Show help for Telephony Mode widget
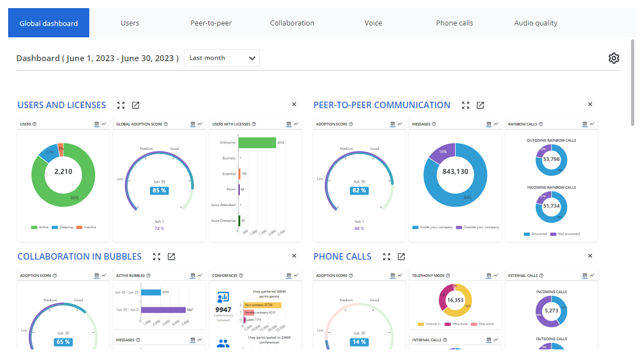 click(448, 275)
